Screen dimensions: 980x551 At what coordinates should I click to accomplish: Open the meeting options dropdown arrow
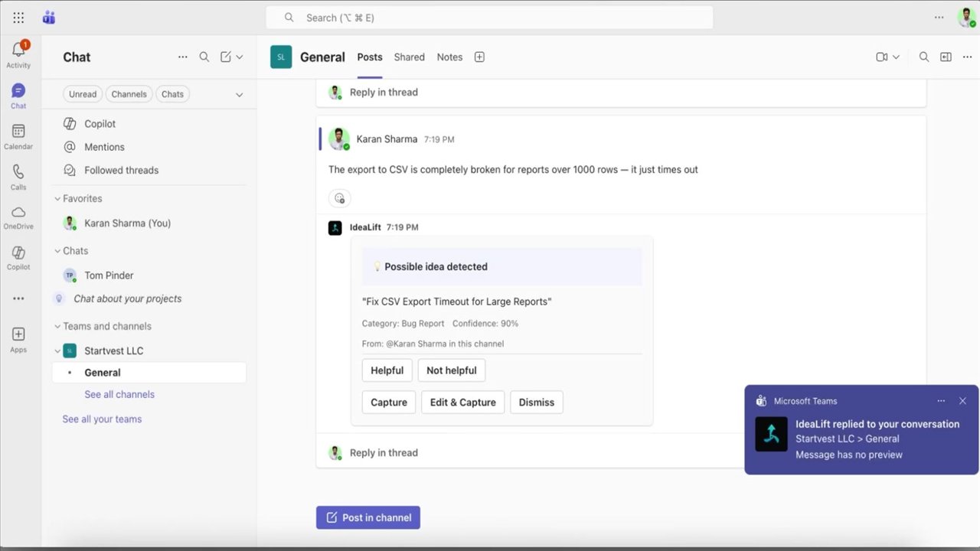point(896,57)
